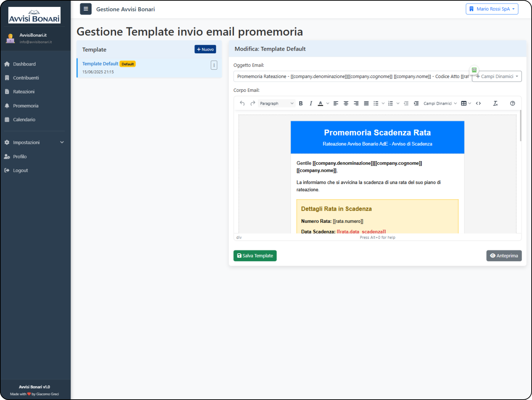The width and height of the screenshot is (532, 400).
Task: Go to Calendario in the sidebar menu
Action: 24,120
